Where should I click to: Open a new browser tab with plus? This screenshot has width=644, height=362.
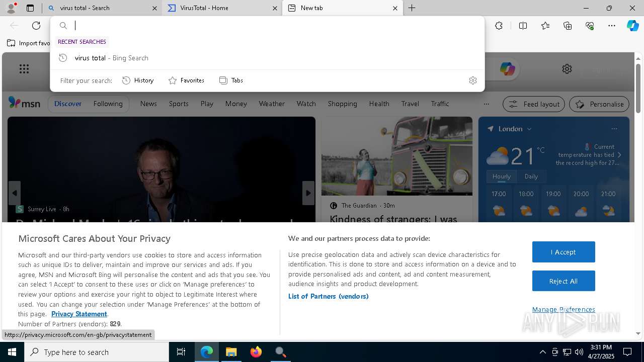pos(412,8)
